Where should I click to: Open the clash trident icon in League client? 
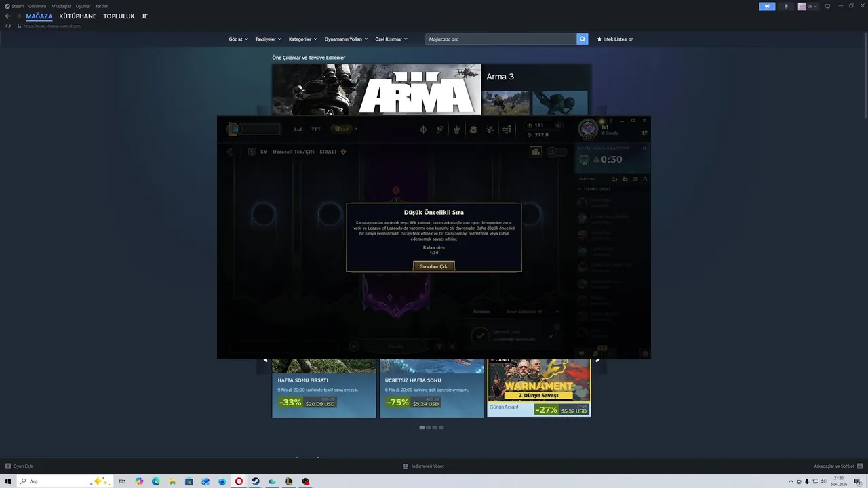[423, 129]
